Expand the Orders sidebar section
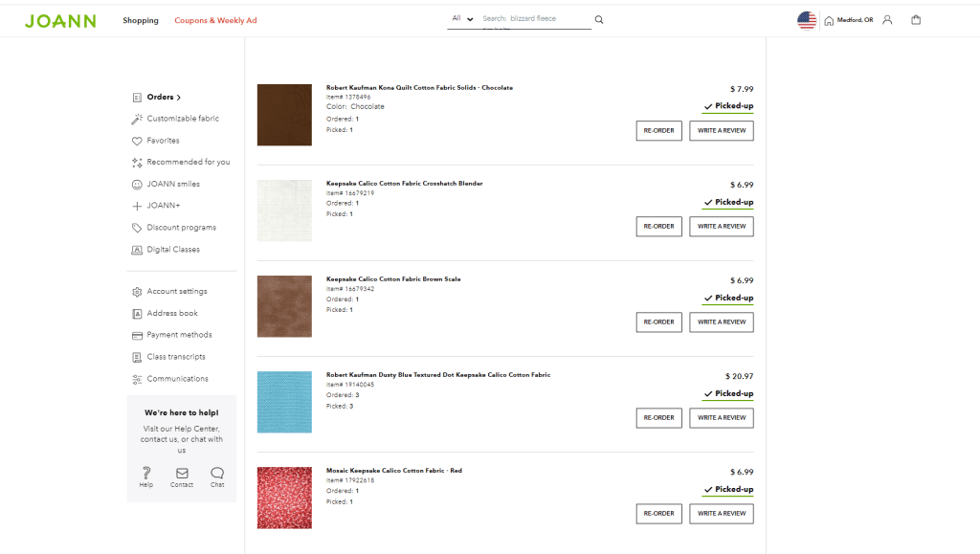Viewport: 980px width, 554px height. tap(163, 97)
